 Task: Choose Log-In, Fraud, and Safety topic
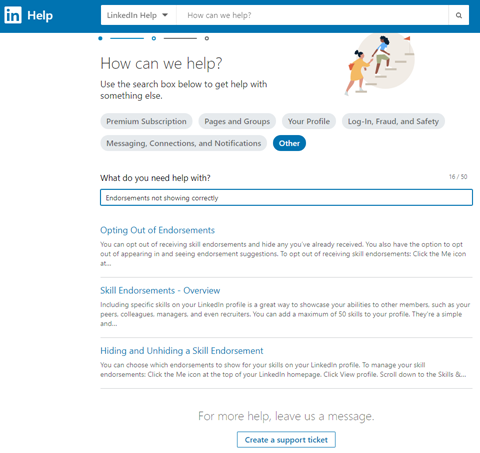point(393,121)
